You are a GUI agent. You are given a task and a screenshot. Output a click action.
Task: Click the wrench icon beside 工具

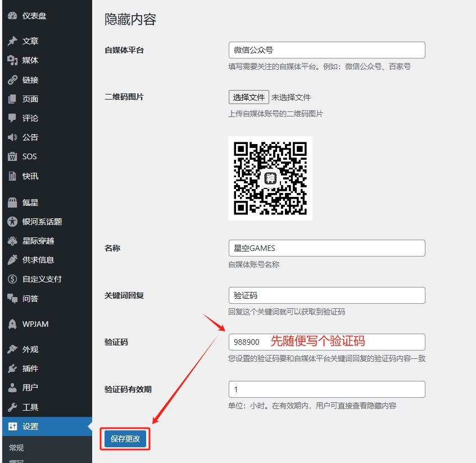click(12, 407)
